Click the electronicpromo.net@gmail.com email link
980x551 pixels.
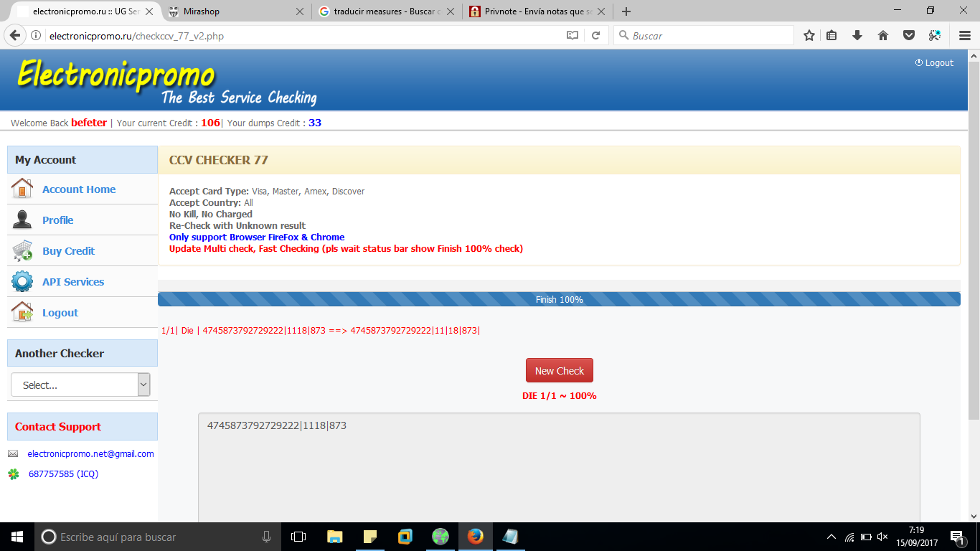pos(90,454)
